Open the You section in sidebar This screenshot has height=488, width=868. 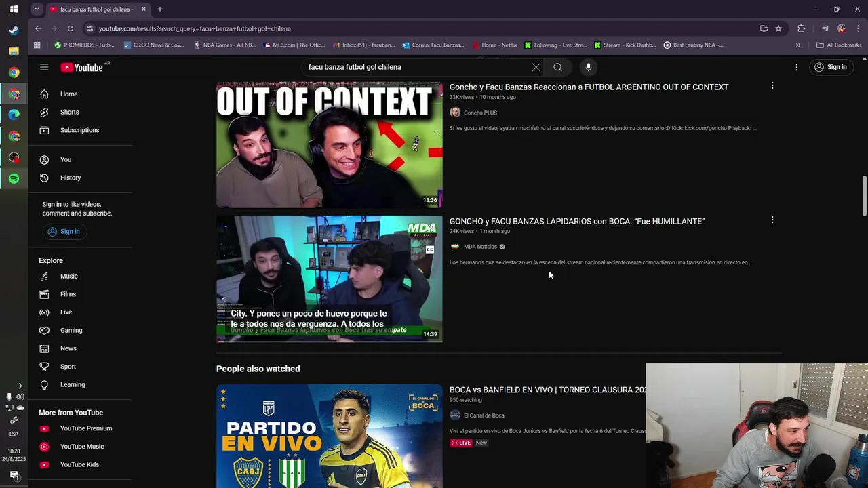coord(65,159)
